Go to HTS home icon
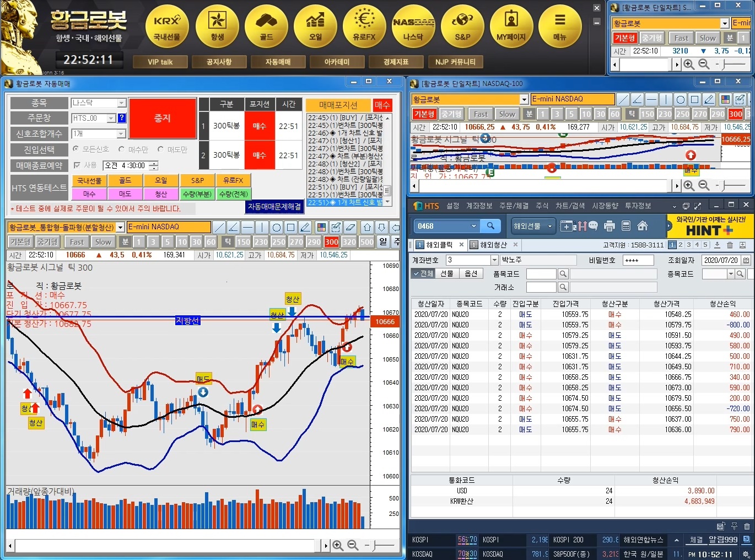The image size is (755, 560). tap(642, 226)
